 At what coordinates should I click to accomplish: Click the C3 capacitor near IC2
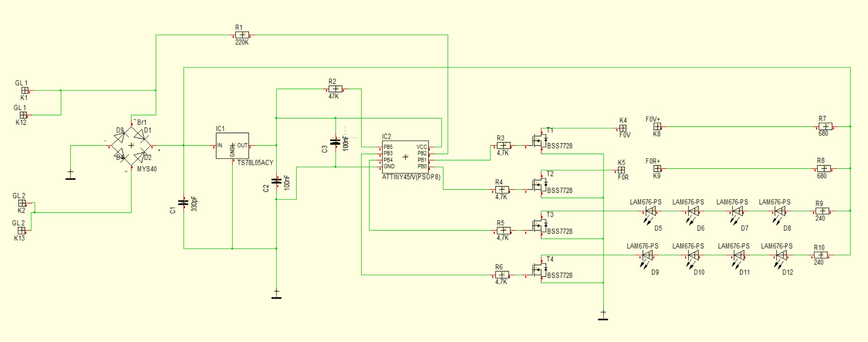(x=335, y=142)
